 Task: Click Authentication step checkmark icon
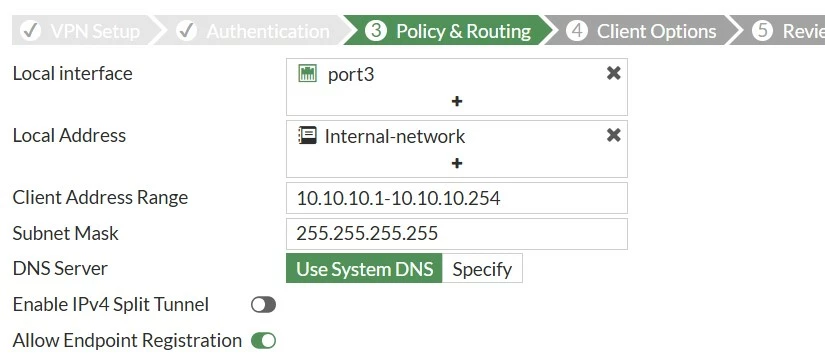pyautogui.click(x=186, y=31)
